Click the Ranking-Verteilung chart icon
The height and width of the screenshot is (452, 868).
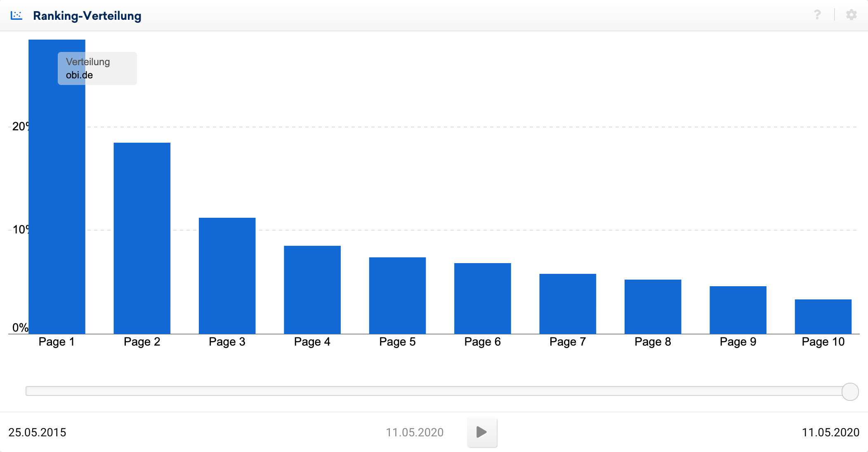[x=17, y=14]
